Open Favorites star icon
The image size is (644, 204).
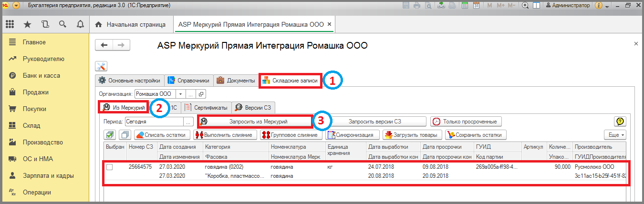[27, 24]
